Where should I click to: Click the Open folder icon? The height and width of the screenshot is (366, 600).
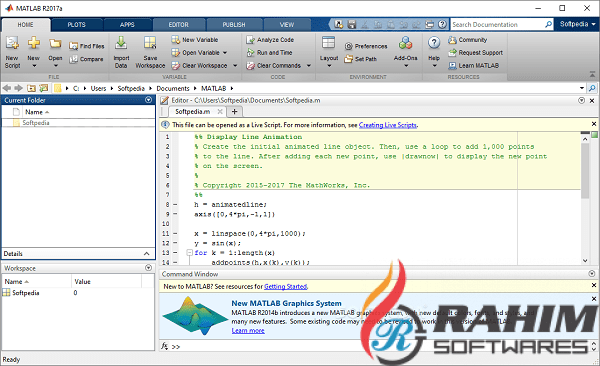55,43
